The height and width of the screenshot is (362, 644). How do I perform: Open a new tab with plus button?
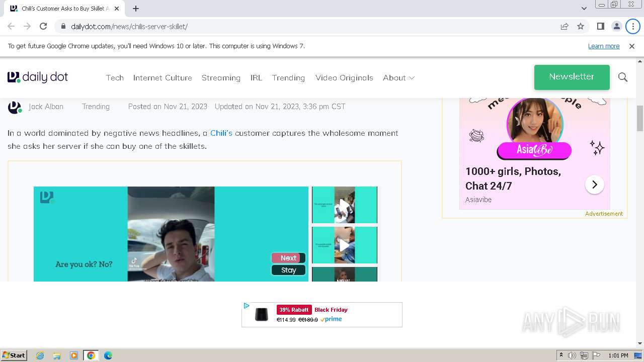[136, 9]
